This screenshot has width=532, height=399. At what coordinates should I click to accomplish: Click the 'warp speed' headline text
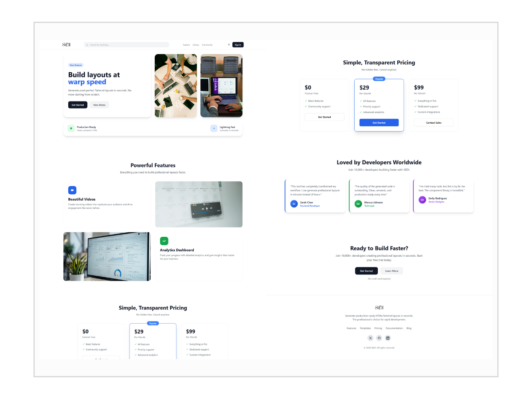[x=87, y=82]
